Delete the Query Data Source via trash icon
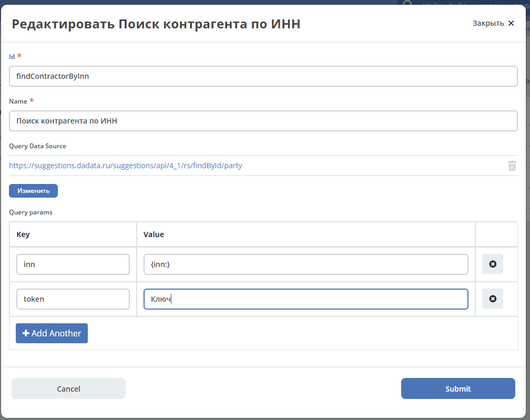Screen dimensions: 530x420 coord(512,166)
